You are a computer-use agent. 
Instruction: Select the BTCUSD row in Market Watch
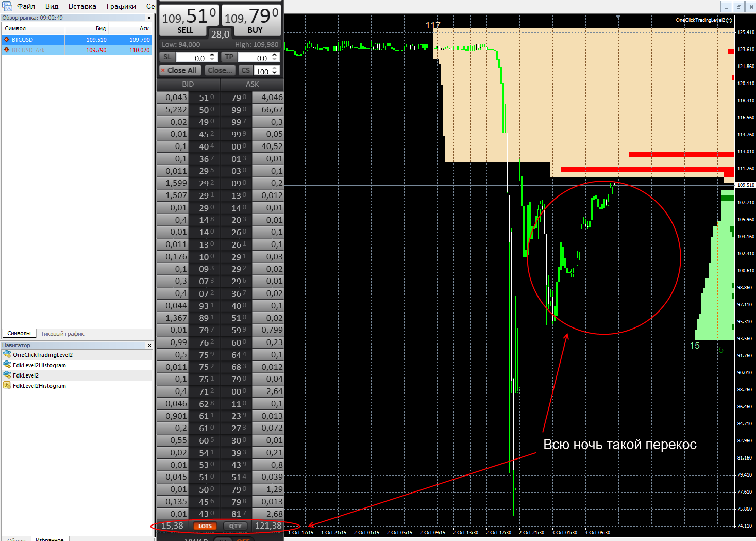77,40
